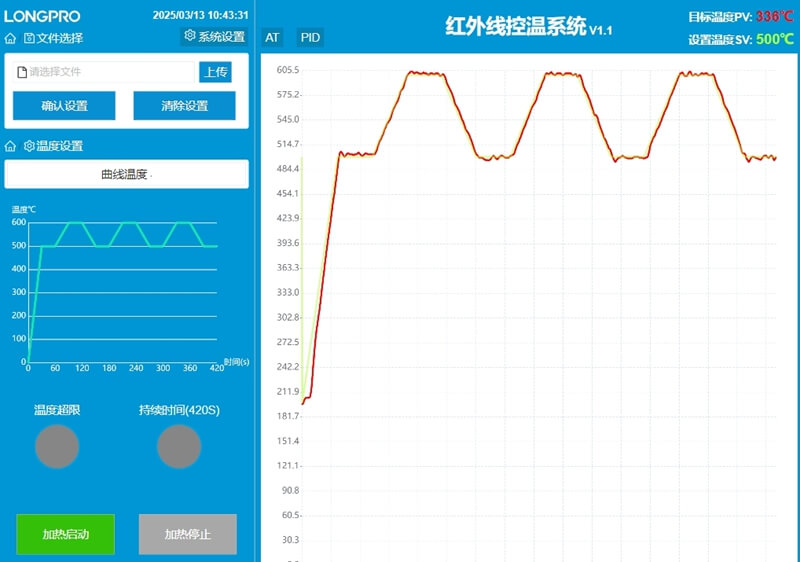This screenshot has height=562, width=800.
Task: Click the 请选择文件 file input field
Action: click(108, 72)
